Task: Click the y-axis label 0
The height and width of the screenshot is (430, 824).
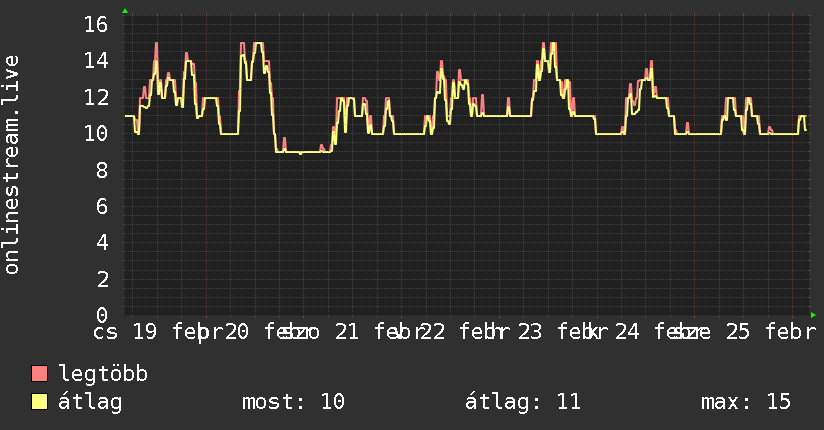Action: tap(102, 315)
